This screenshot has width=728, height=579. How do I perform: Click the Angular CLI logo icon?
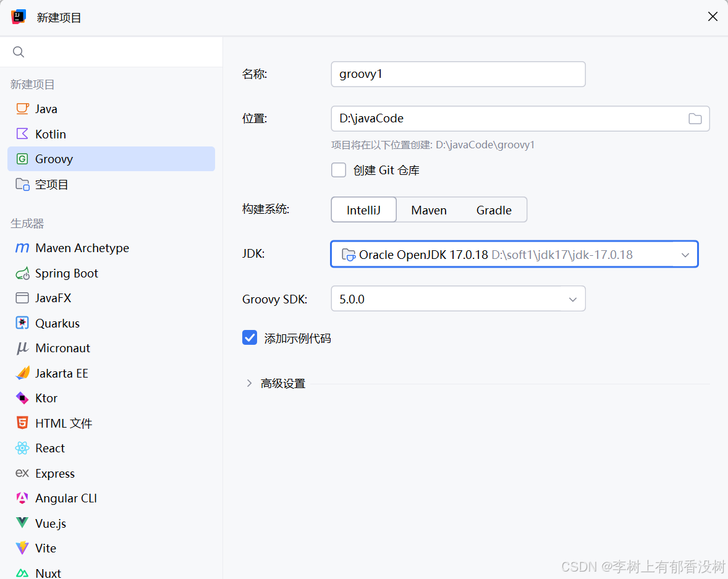(22, 498)
